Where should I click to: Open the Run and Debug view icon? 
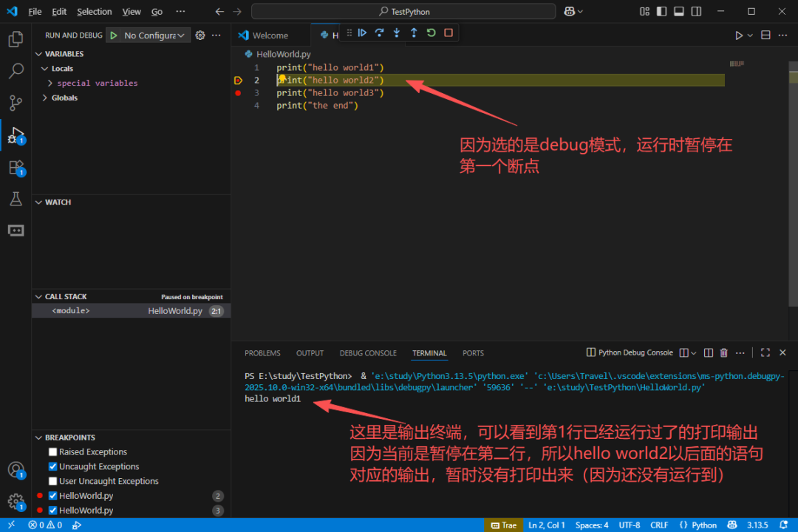[x=16, y=135]
